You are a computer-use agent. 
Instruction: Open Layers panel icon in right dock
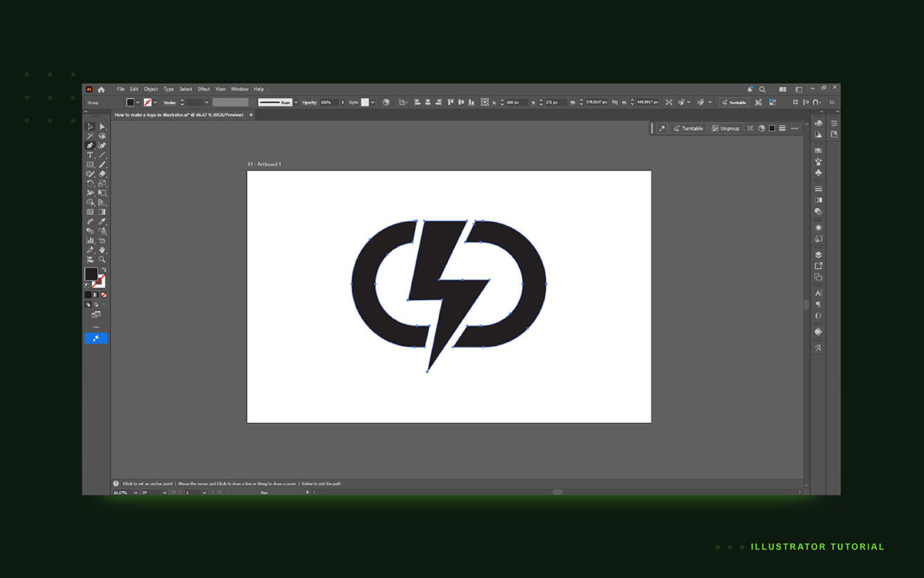819,254
